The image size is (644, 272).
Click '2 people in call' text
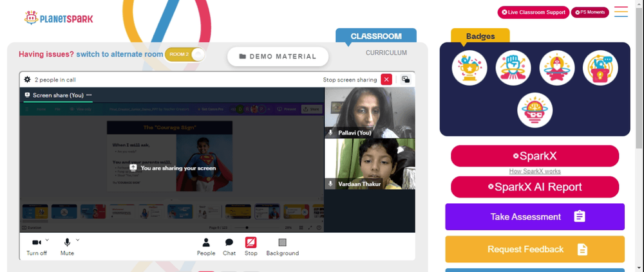click(55, 80)
